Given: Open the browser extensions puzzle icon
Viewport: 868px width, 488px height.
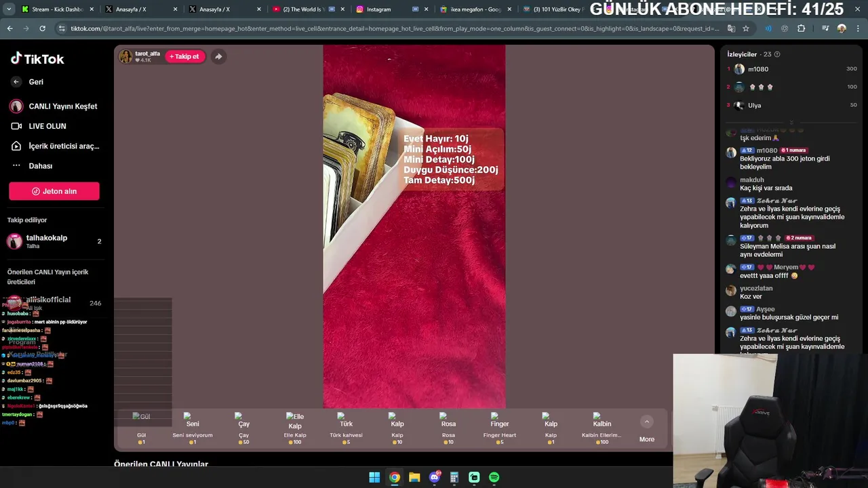Looking at the screenshot, I should pyautogui.click(x=802, y=28).
